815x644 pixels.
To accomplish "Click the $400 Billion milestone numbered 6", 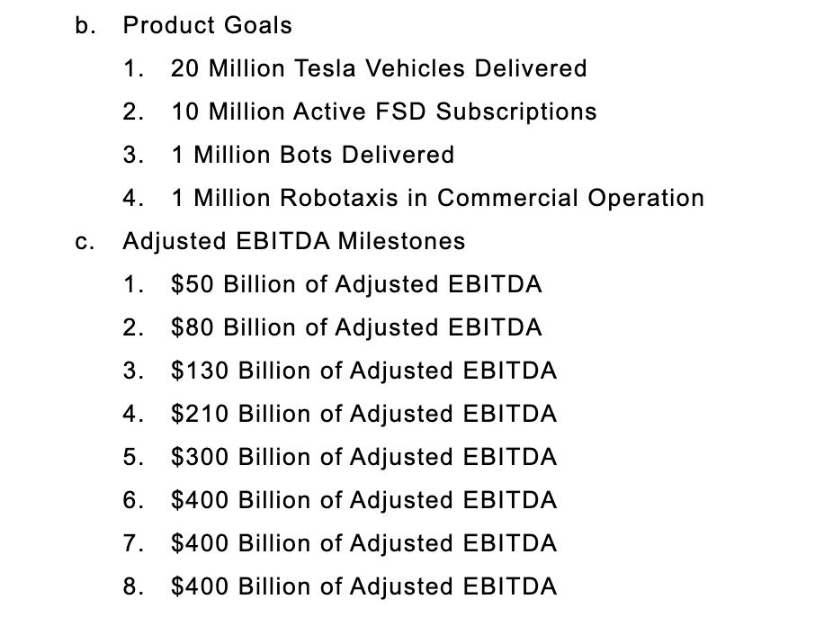I will coord(363,500).
